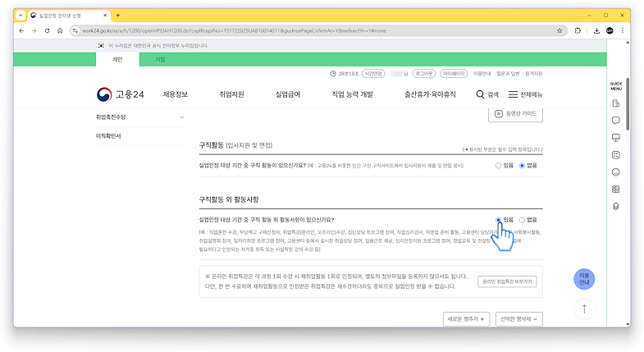The image size is (644, 352).
Task: Reload the page with the refresh icon
Action: (x=48, y=30)
